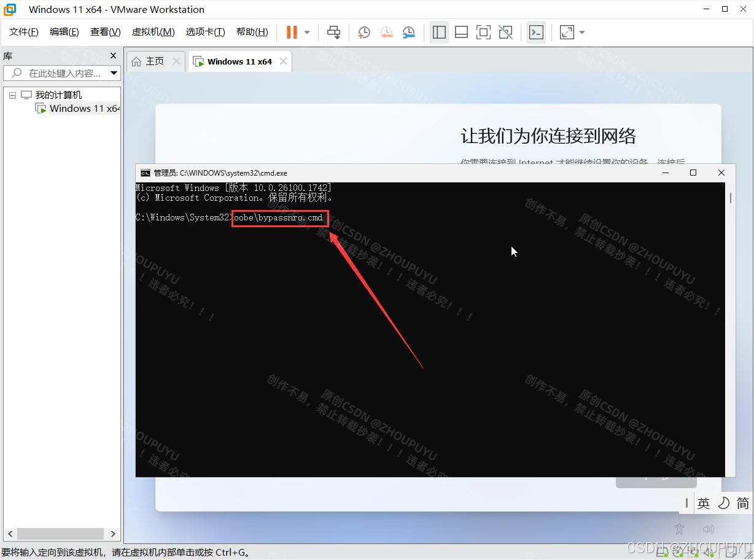Open the library search filter dropdown arrow
754x560 pixels.
[x=114, y=73]
